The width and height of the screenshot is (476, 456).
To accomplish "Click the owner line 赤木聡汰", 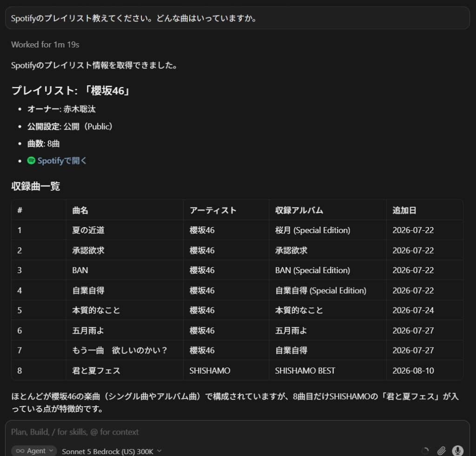I will tap(62, 109).
